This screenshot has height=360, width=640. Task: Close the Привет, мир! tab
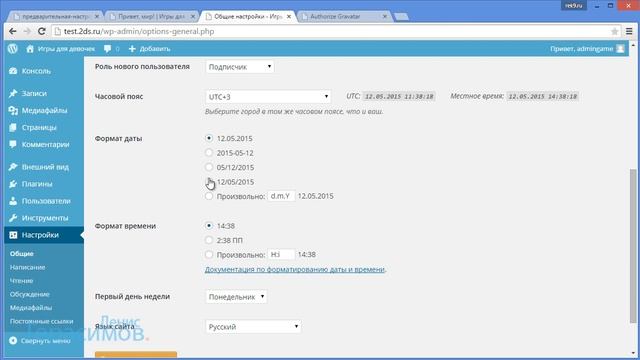193,16
